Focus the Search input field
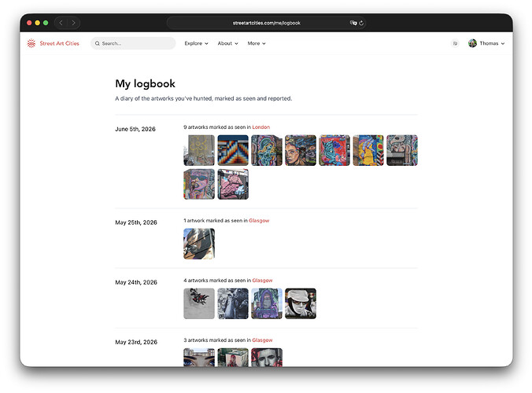The width and height of the screenshot is (532, 393). pyautogui.click(x=133, y=43)
